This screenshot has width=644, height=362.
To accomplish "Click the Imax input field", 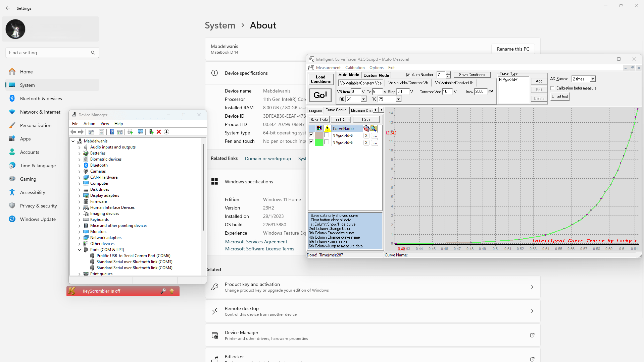I will [x=481, y=92].
